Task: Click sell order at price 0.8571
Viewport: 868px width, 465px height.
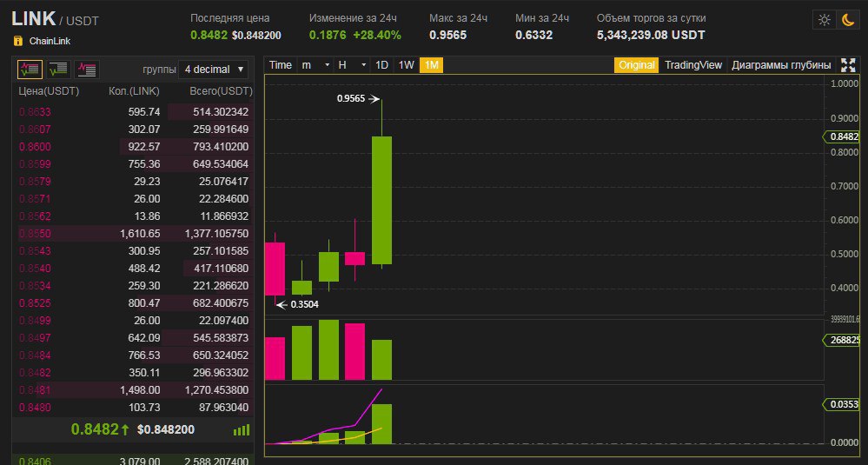Action: (x=133, y=199)
